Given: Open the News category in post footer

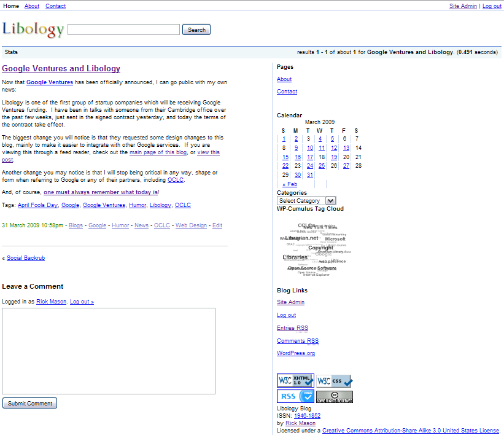Looking at the screenshot, I should [x=141, y=225].
